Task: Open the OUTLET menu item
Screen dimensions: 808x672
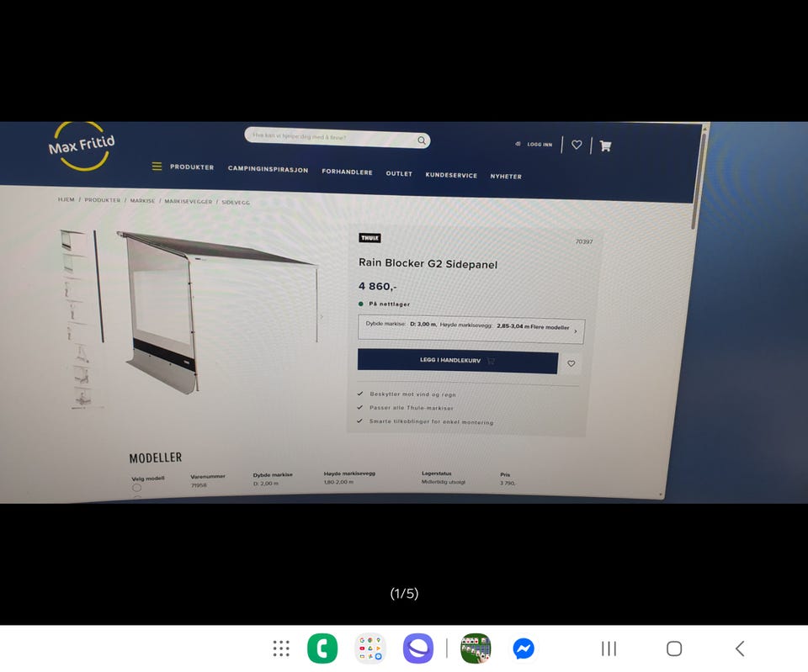Action: coord(399,173)
